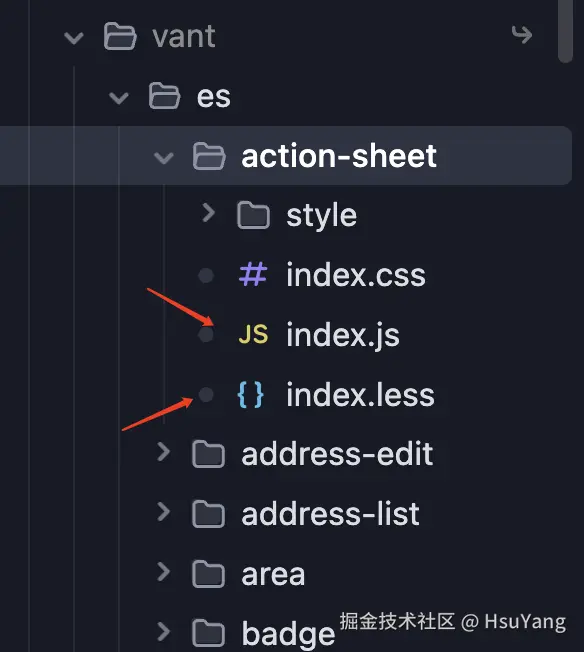Click the yellow JS file icon
The width and height of the screenshot is (584, 652).
[x=253, y=335]
